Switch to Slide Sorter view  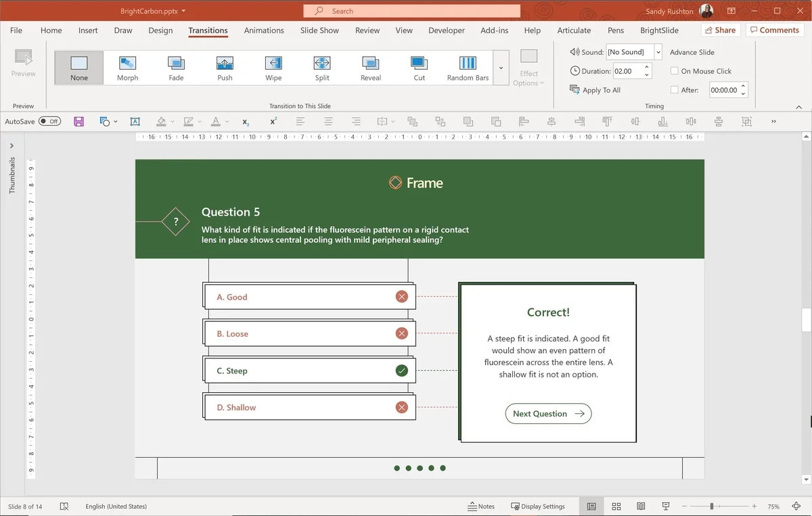point(616,506)
